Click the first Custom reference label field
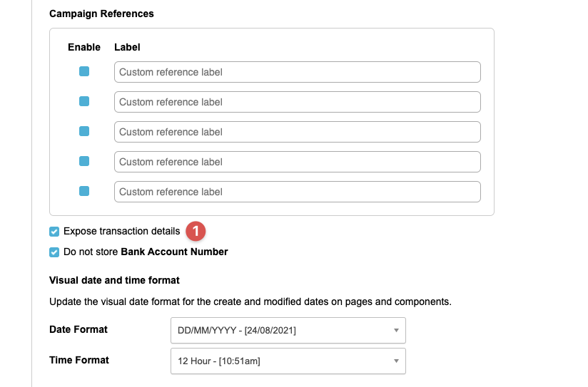 [x=297, y=72]
